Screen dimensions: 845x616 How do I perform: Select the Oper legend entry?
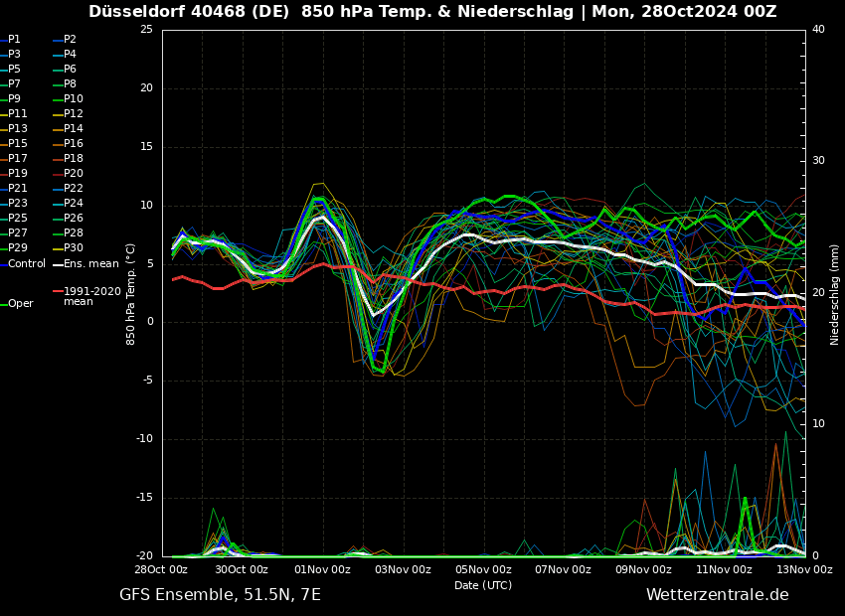(21, 304)
